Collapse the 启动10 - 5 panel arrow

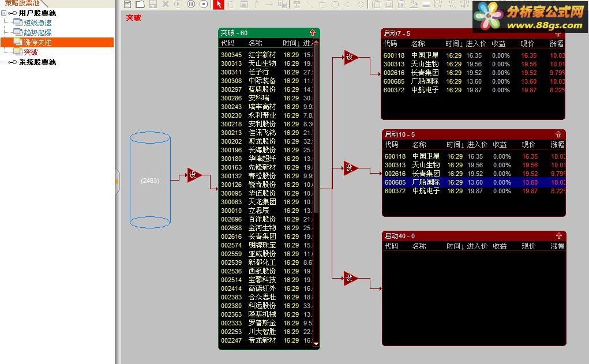[558, 134]
